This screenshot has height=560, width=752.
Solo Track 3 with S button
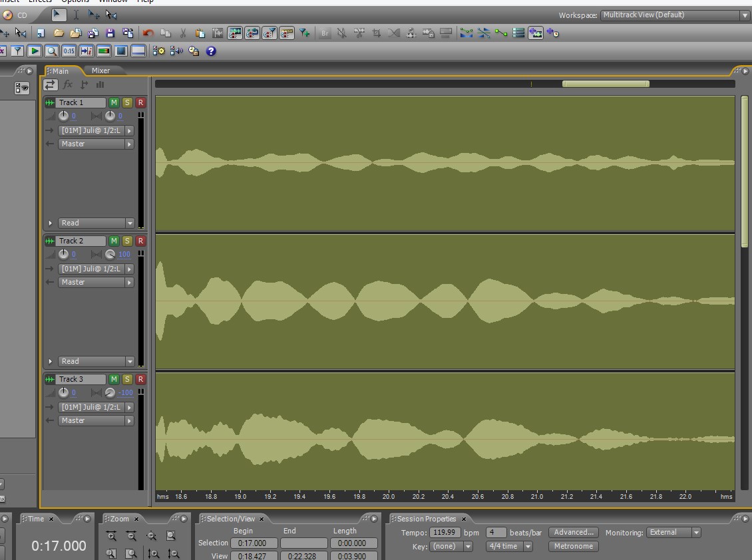coord(127,379)
